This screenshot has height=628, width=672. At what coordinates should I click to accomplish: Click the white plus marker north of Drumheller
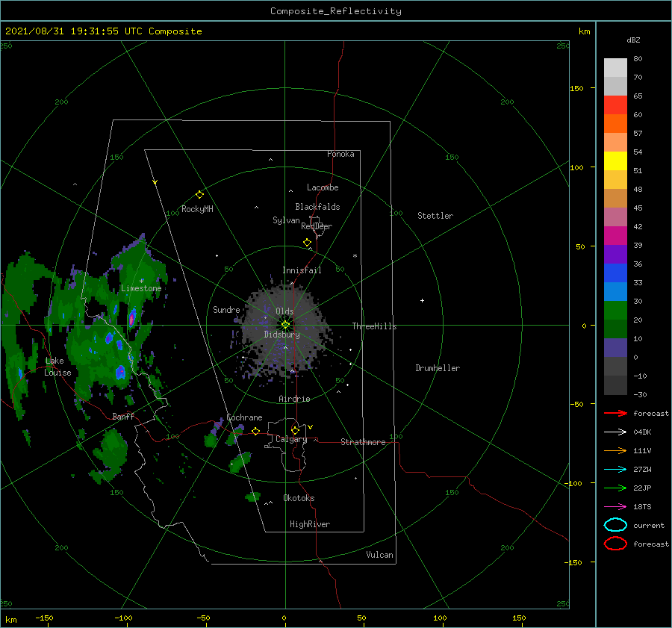pos(422,300)
